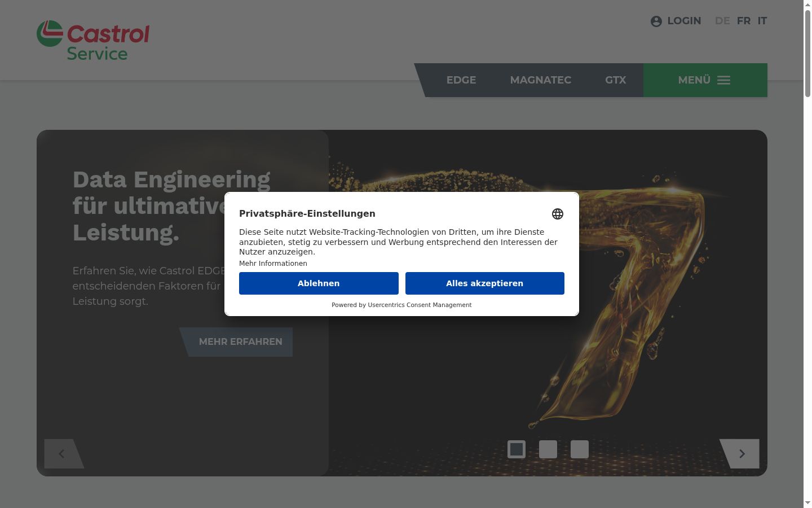Viewport: 812px width, 508px height.
Task: Click the scrollbar up arrow
Action: [807, 5]
